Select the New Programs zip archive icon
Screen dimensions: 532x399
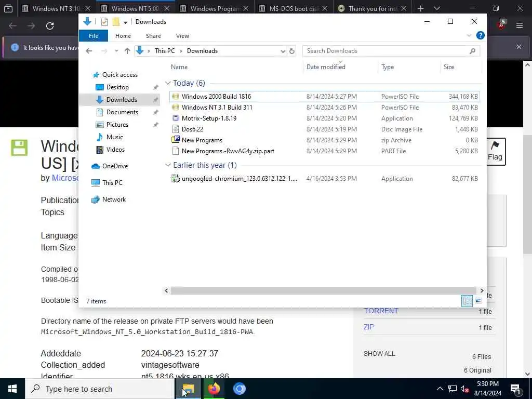tap(176, 140)
